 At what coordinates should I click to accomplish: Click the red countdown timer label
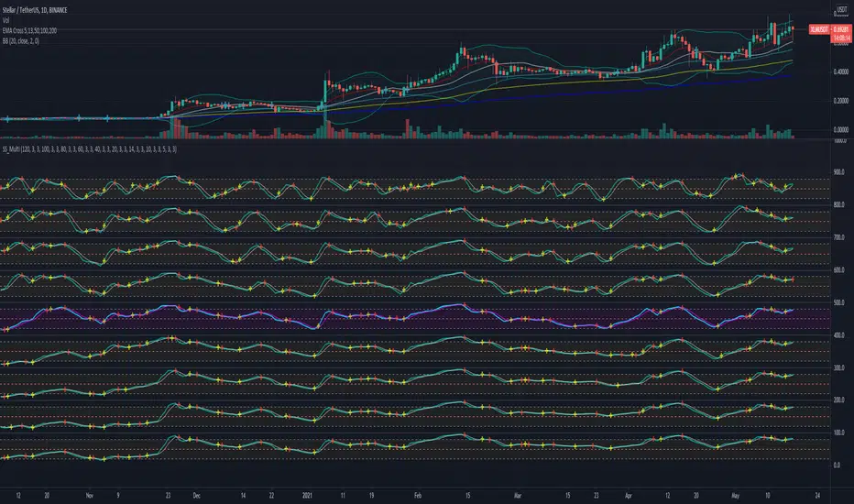point(841,38)
